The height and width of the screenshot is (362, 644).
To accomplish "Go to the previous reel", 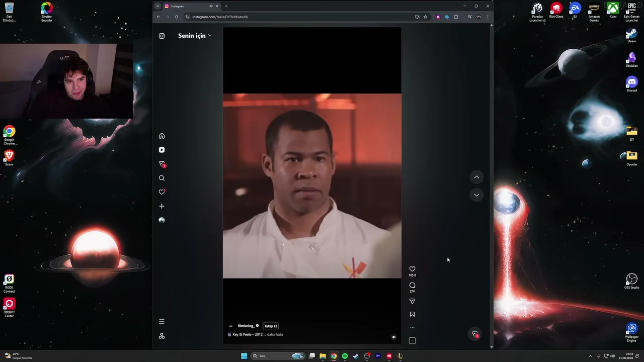I will pos(476,177).
